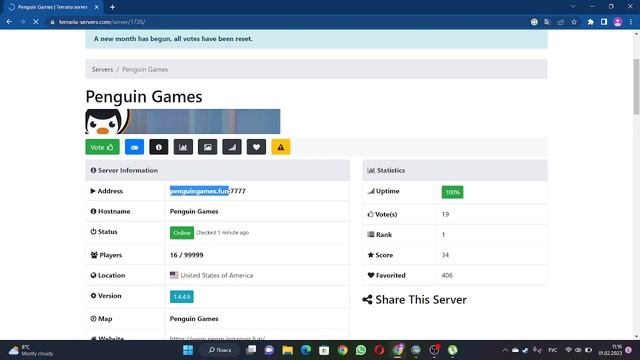640x360 pixels.
Task: Click the address bar URL field
Action: 286,22
